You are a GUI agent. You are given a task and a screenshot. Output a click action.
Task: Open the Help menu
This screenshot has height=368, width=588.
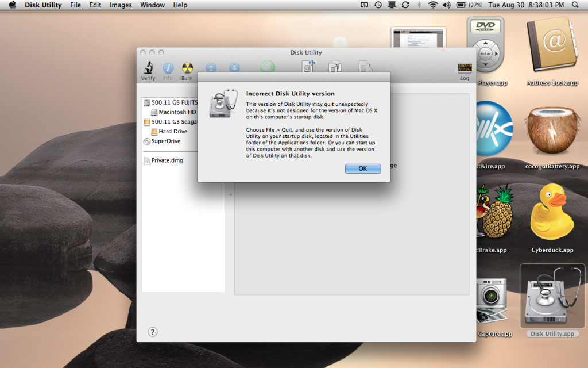pos(180,5)
